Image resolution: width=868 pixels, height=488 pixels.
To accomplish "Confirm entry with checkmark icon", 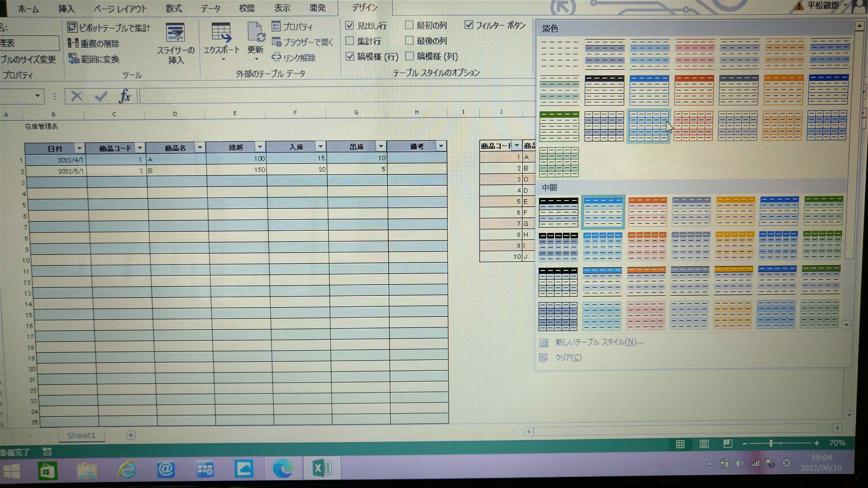I will click(101, 96).
